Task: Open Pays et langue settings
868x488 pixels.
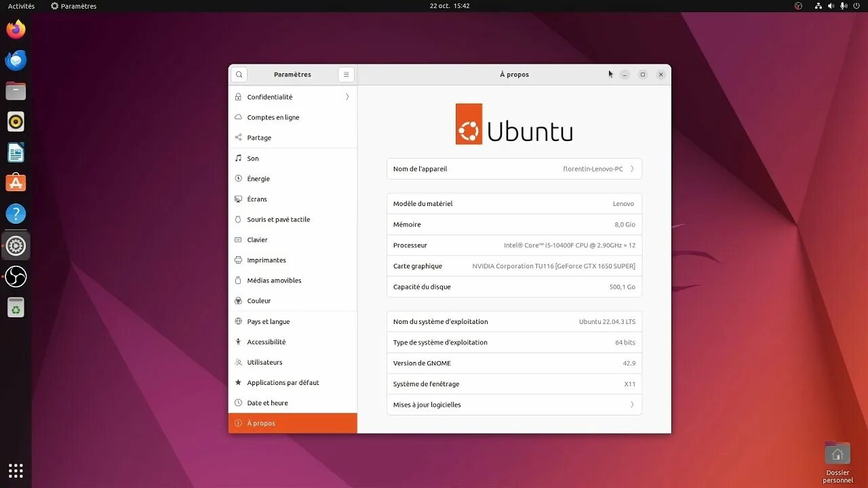Action: point(293,322)
